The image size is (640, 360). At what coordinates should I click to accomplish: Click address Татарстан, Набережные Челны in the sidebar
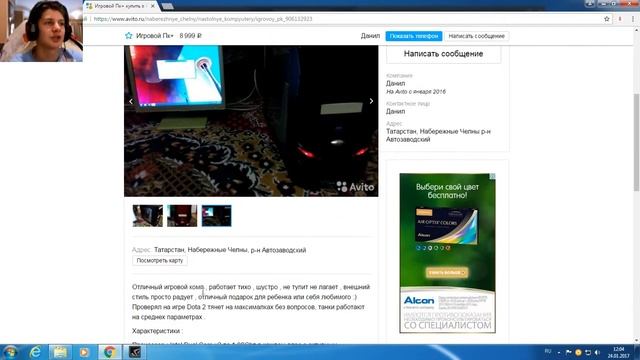(438, 136)
